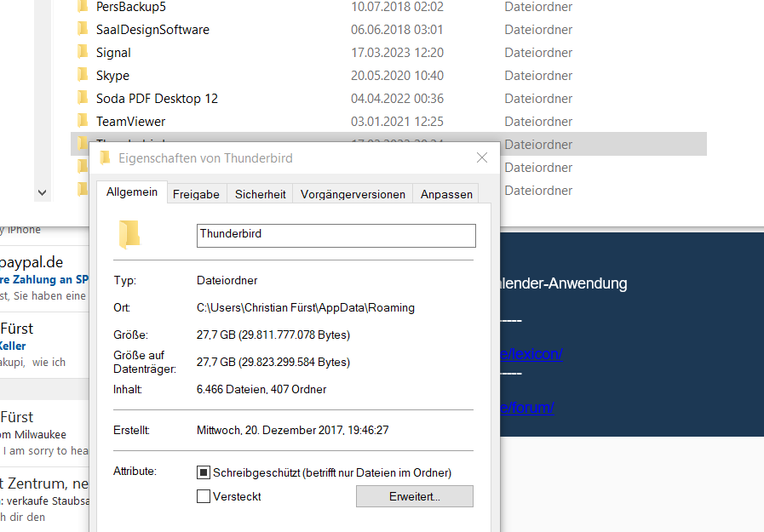Click the date 20.05.2020 10:40 of Skype
The height and width of the screenshot is (532, 764).
click(x=397, y=76)
